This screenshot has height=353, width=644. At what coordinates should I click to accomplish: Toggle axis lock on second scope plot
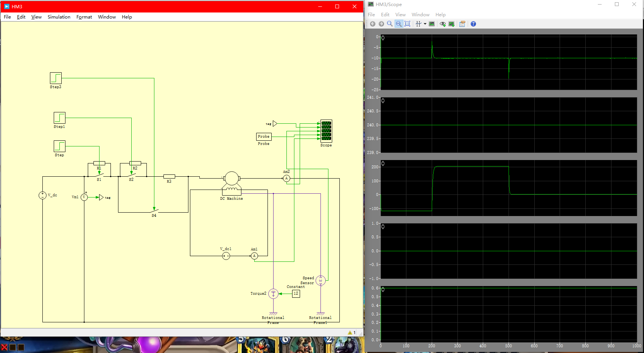pyautogui.click(x=383, y=101)
